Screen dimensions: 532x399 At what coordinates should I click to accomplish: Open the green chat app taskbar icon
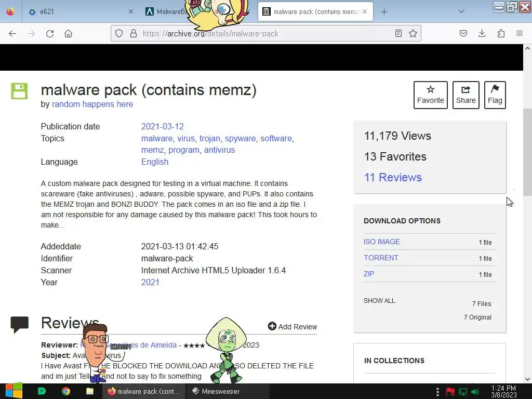42,391
